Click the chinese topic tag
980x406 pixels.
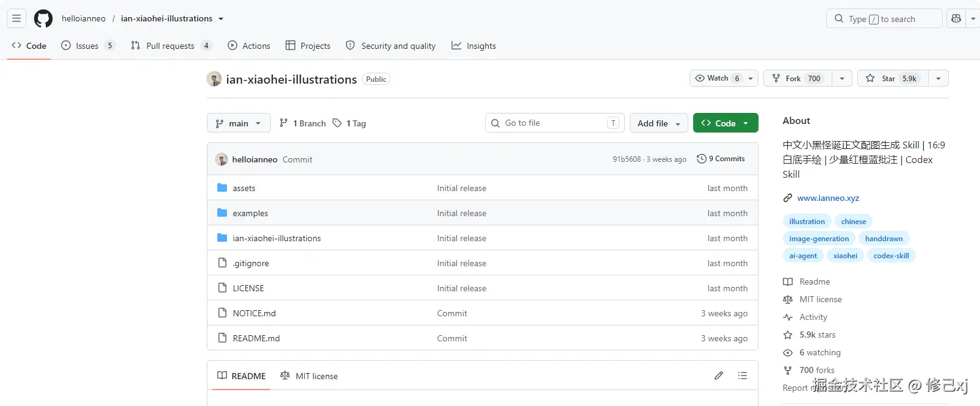click(x=854, y=222)
